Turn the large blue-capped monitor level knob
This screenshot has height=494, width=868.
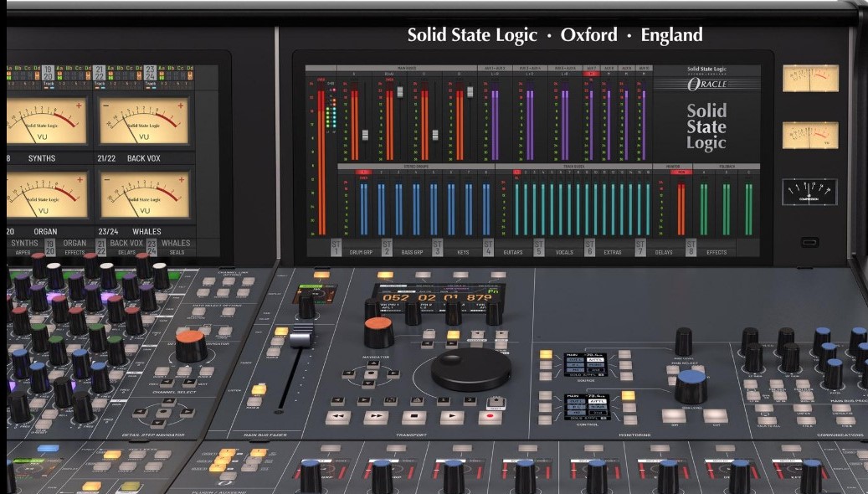pos(691,387)
